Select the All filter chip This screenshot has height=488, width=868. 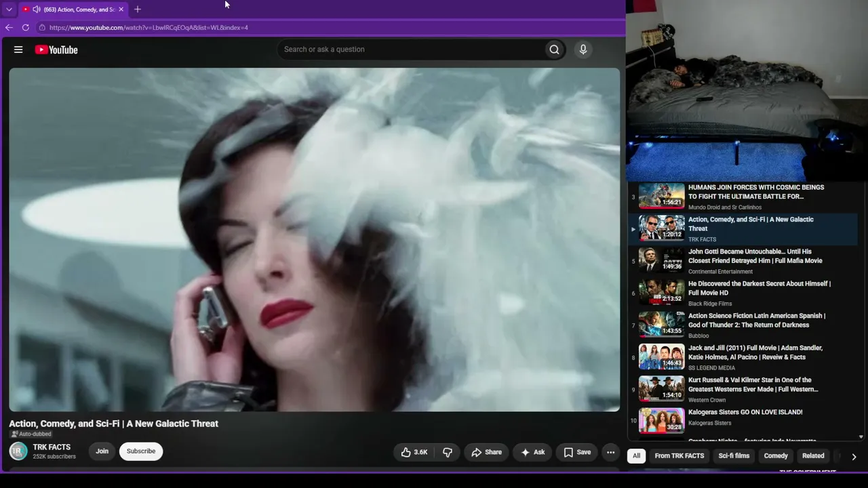(x=636, y=456)
